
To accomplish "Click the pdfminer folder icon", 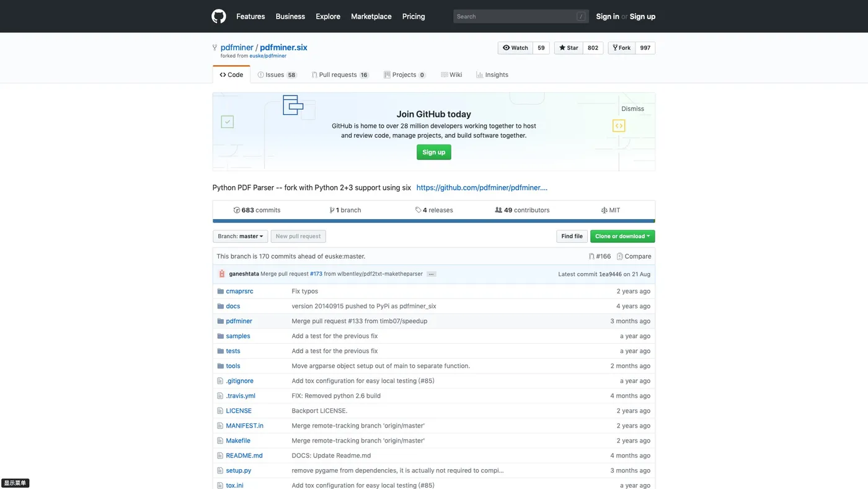I will pos(220,321).
